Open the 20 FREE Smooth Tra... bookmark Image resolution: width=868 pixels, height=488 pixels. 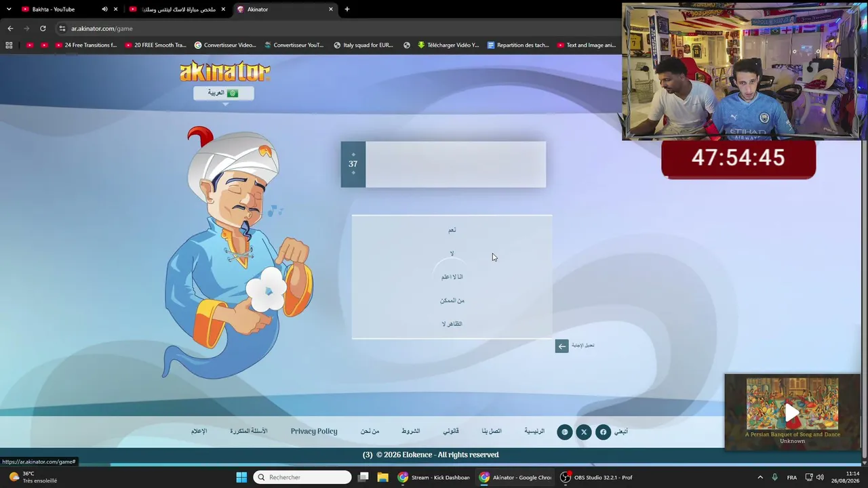pyautogui.click(x=155, y=45)
